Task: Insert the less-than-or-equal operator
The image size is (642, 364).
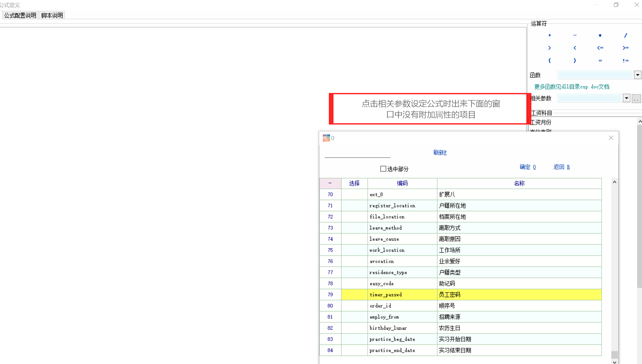Action: pyautogui.click(x=600, y=48)
